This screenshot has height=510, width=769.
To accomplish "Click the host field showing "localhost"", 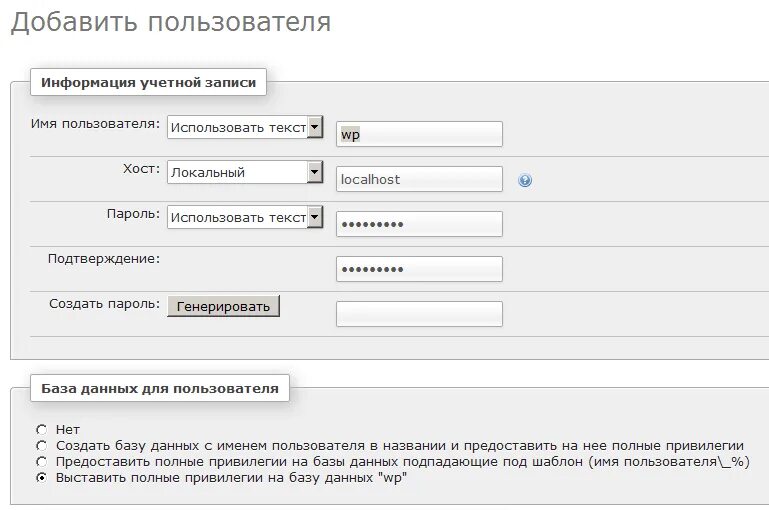I will click(x=419, y=179).
